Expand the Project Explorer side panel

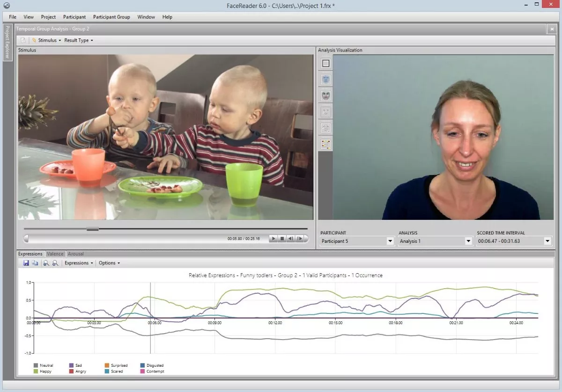[7, 42]
